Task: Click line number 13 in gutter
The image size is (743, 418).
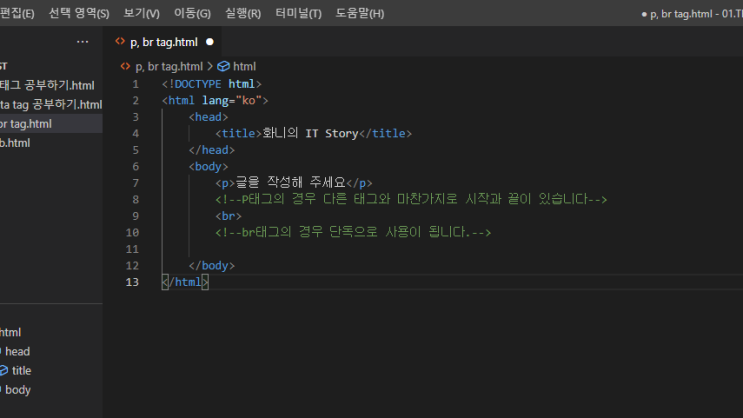Action: coord(132,282)
